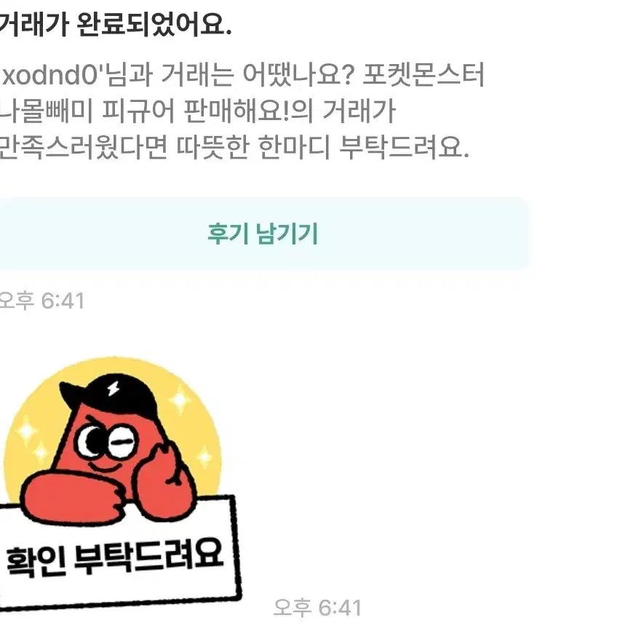Tap the xodnd0 username in the message
This screenshot has width=644, height=644.
50,75
